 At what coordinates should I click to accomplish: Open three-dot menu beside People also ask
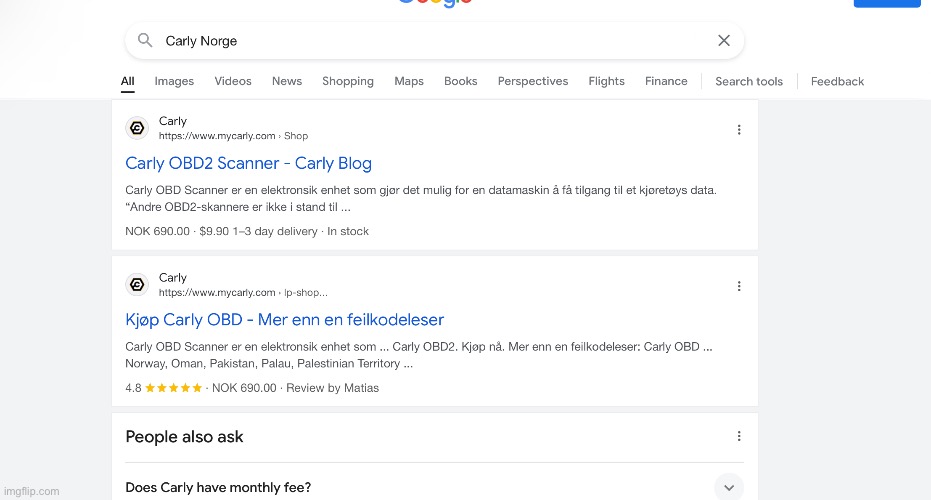click(x=739, y=436)
